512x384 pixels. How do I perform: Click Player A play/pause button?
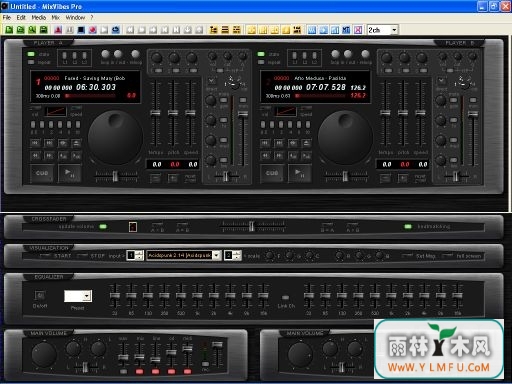69,173
